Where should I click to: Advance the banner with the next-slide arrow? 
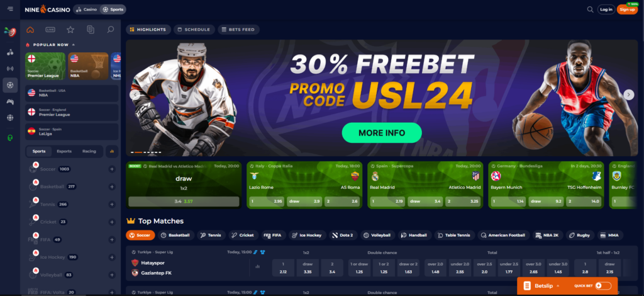point(629,94)
